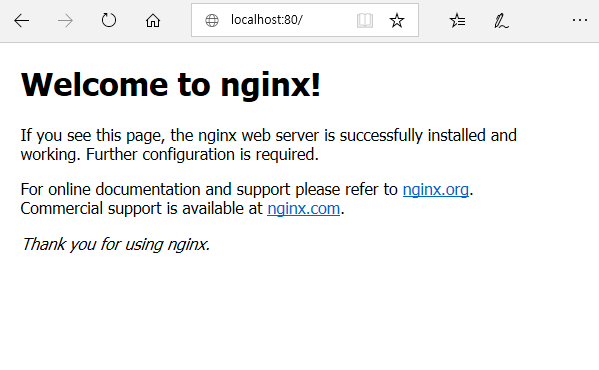599x370 pixels.
Task: Open the nginx.org link
Action: (x=435, y=189)
